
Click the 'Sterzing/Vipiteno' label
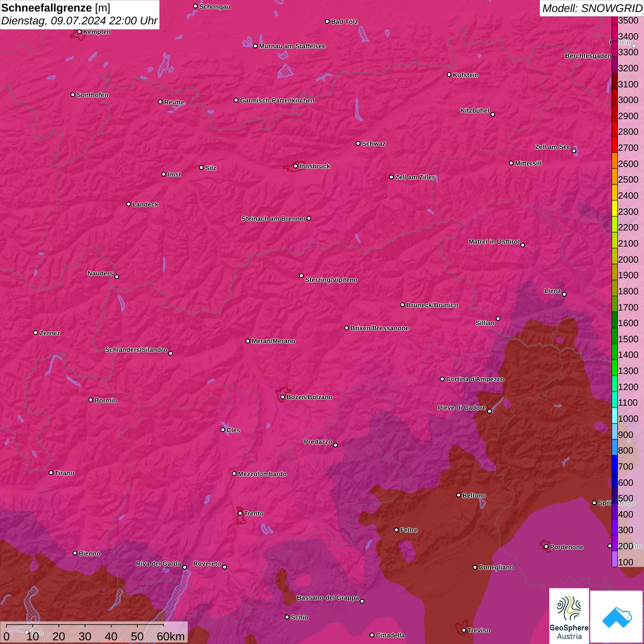331,280
